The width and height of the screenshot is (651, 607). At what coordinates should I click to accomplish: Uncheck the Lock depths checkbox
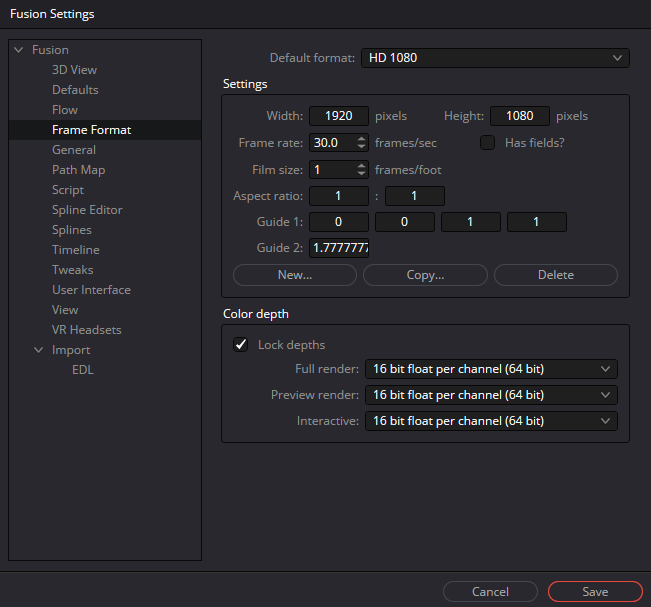[240, 345]
